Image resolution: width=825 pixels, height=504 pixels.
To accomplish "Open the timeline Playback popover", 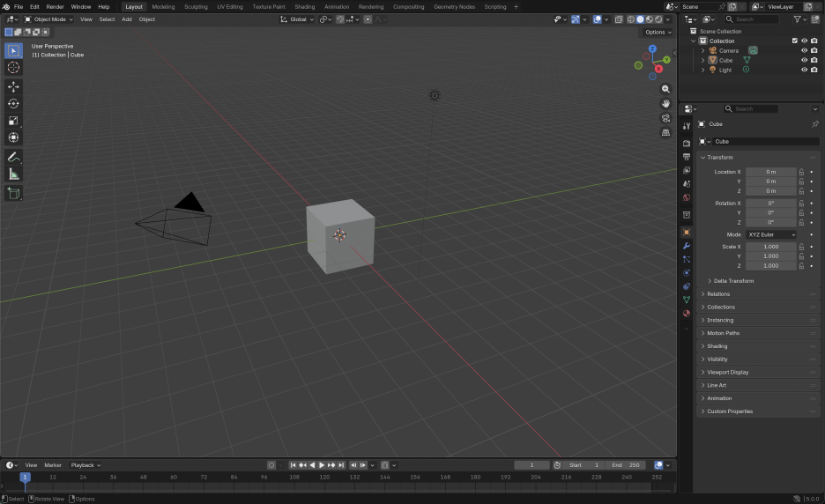I will [85, 465].
